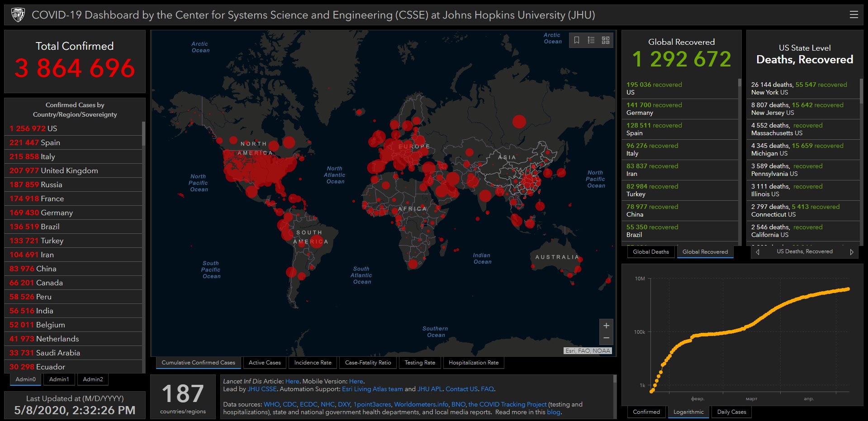Image resolution: width=868 pixels, height=421 pixels.
Task: Open the blog link
Action: 553,412
